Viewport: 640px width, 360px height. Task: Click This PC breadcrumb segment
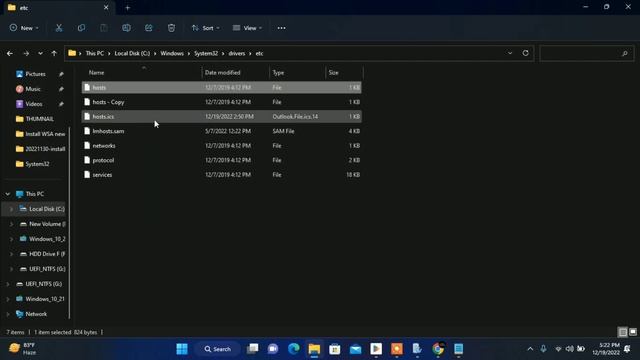point(95,53)
